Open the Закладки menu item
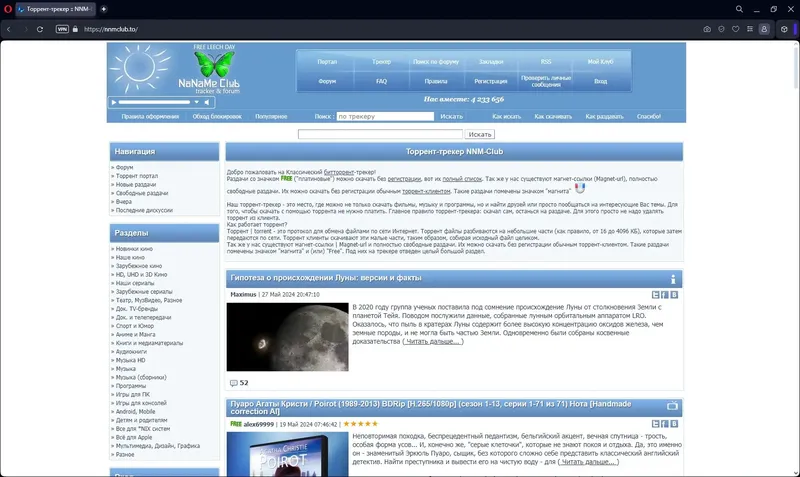800x477 pixels. 491,62
